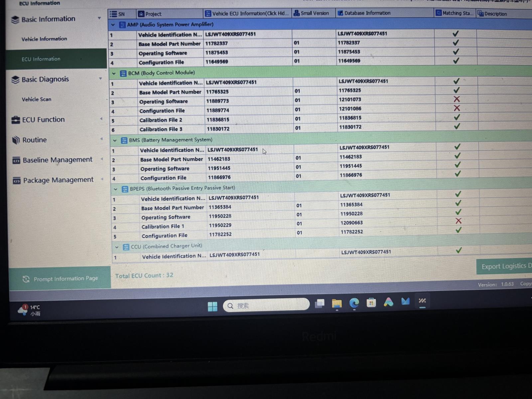Click the Basic Information sidebar icon
This screenshot has width=532, height=399.
[x=15, y=19]
